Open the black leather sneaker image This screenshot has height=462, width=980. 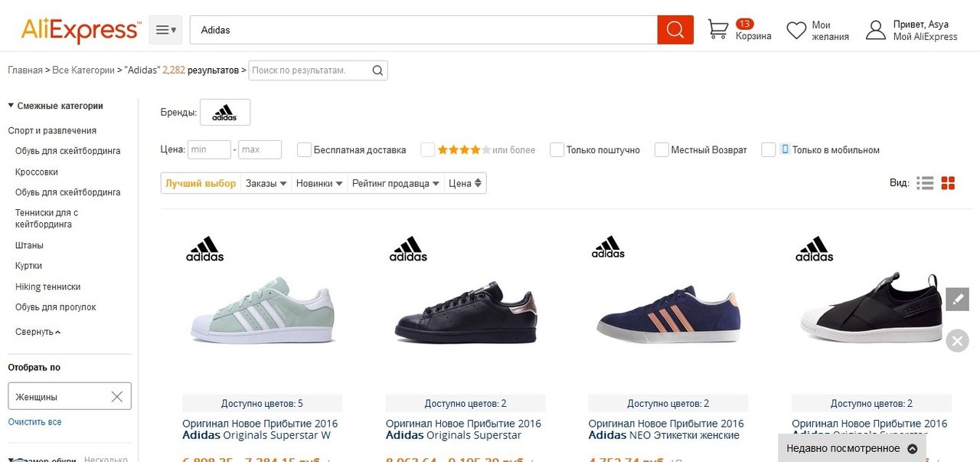[465, 313]
